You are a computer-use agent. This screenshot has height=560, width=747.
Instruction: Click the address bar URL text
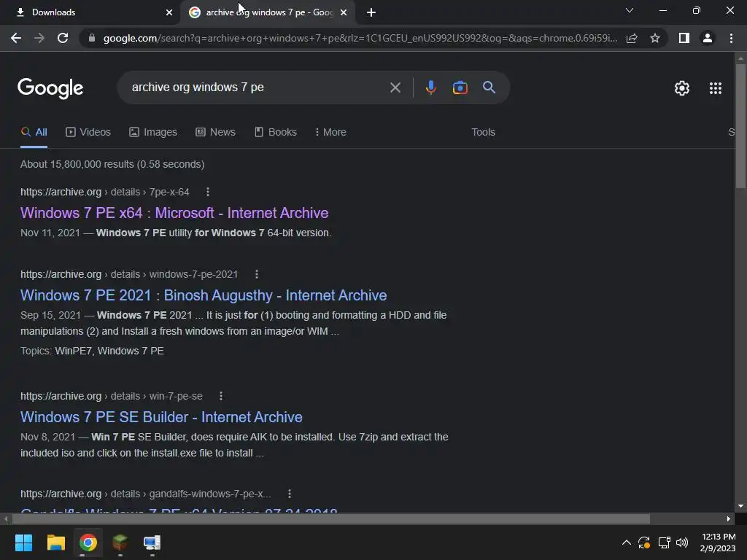point(360,38)
